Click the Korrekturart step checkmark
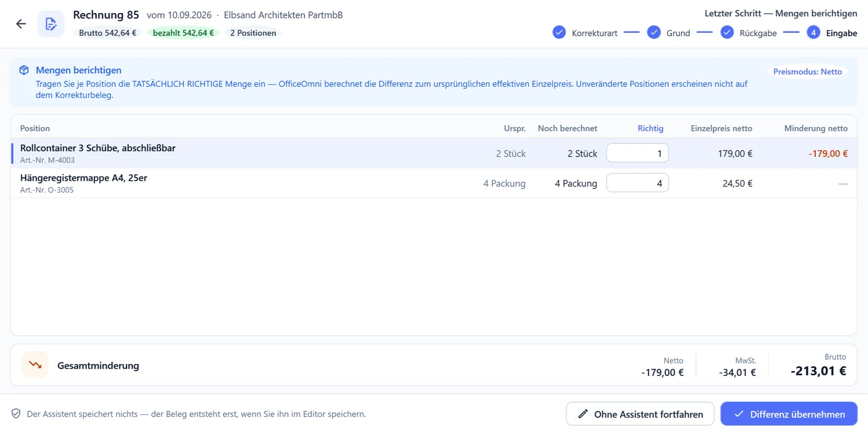The width and height of the screenshot is (868, 433). (559, 32)
